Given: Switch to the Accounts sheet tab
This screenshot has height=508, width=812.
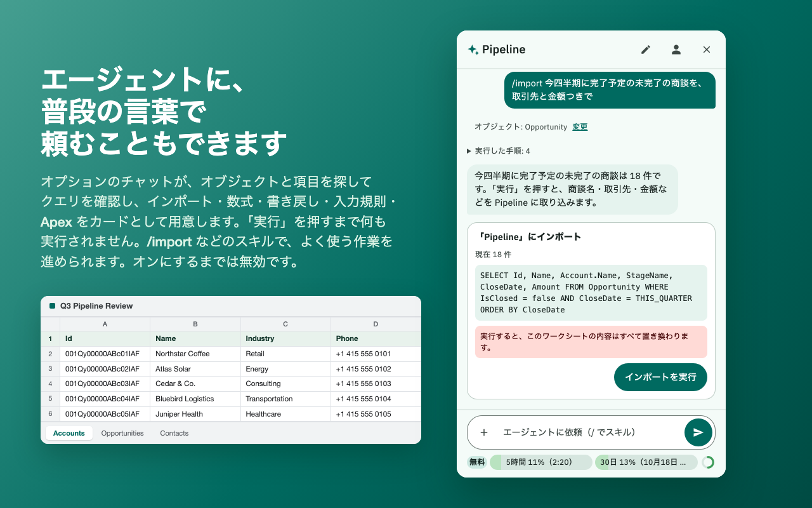Looking at the screenshot, I should click(x=69, y=433).
